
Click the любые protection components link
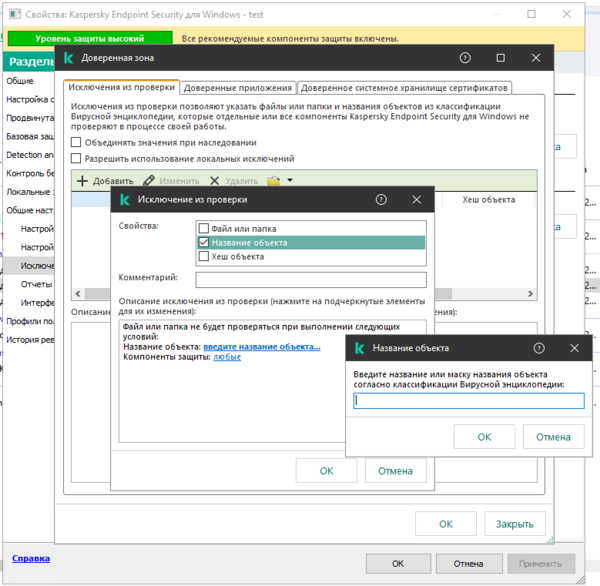click(x=226, y=357)
